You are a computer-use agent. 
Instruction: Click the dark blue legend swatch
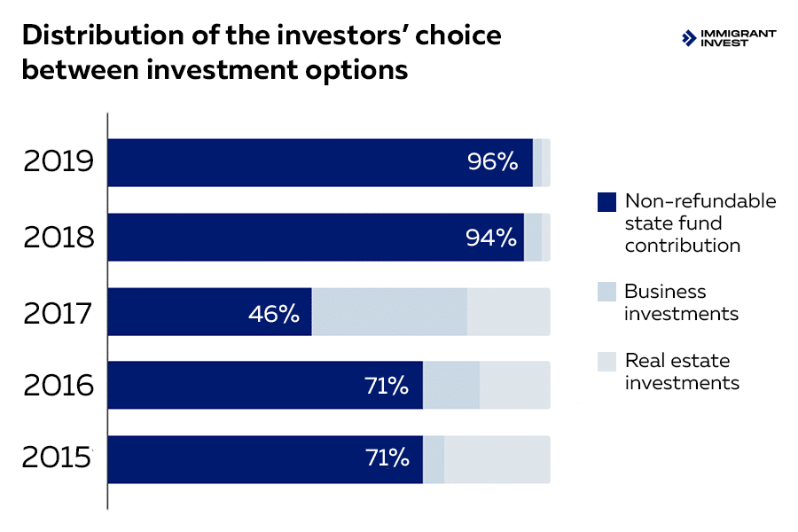point(606,202)
